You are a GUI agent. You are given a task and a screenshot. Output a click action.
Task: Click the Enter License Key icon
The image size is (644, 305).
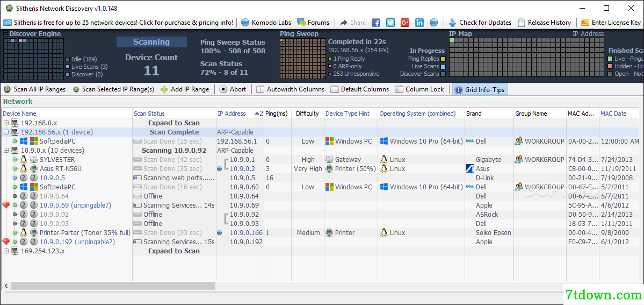pyautogui.click(x=585, y=23)
